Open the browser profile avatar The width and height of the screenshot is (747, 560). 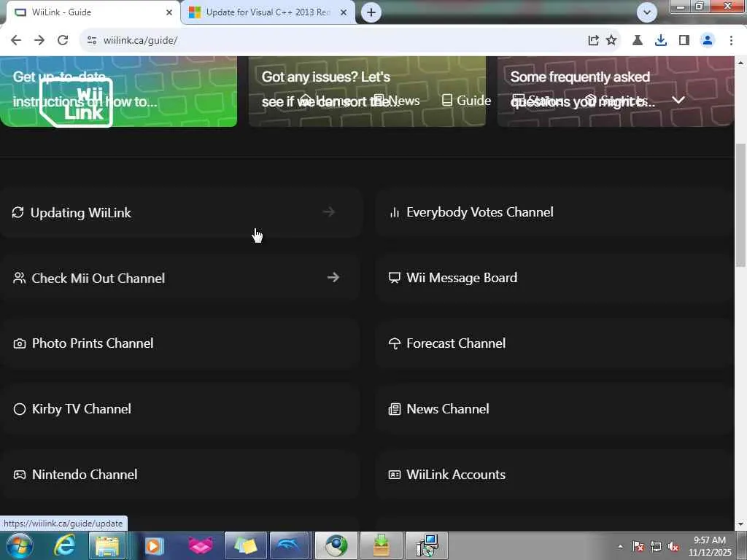click(708, 41)
